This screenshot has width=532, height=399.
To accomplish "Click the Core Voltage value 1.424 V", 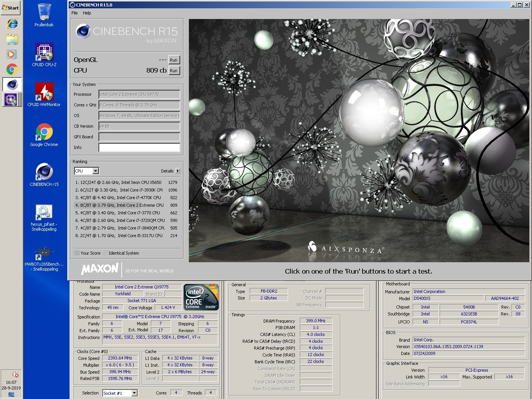I will [x=168, y=308].
